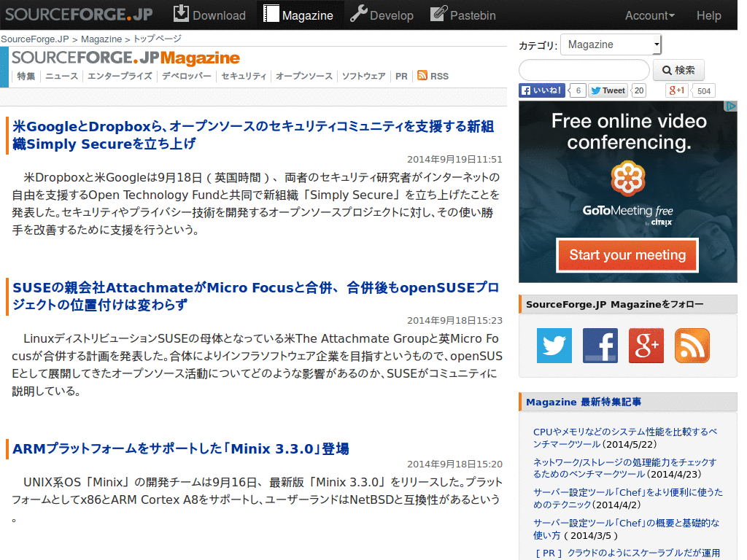Expand the Account dropdown menu
This screenshot has height=560, width=747.
coord(650,16)
